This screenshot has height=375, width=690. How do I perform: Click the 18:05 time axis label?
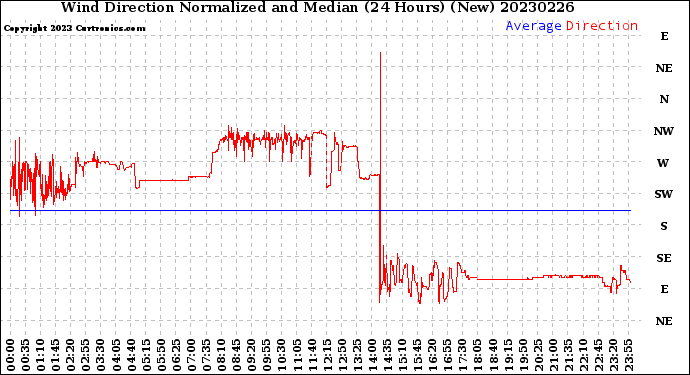[478, 355]
